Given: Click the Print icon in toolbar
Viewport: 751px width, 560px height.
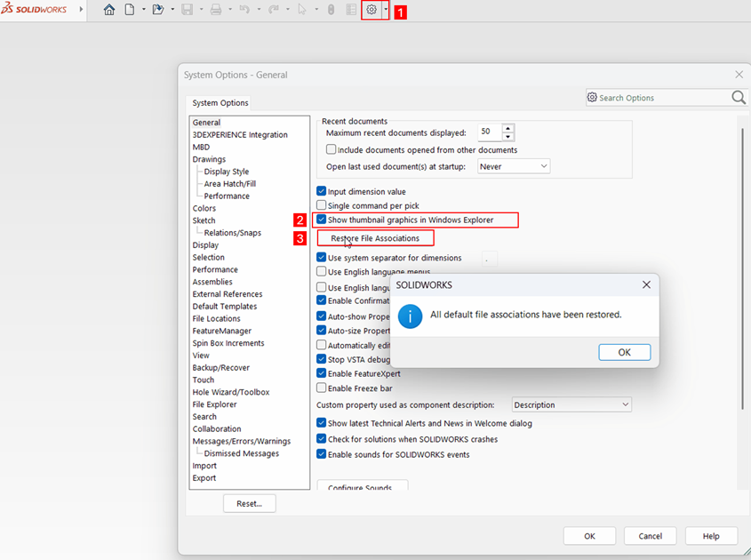Looking at the screenshot, I should click(215, 11).
